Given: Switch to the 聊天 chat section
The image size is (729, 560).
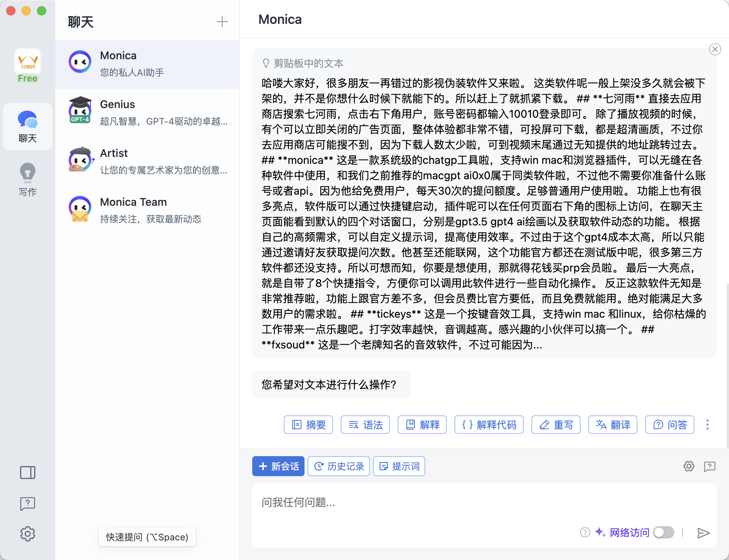Looking at the screenshot, I should pyautogui.click(x=28, y=127).
